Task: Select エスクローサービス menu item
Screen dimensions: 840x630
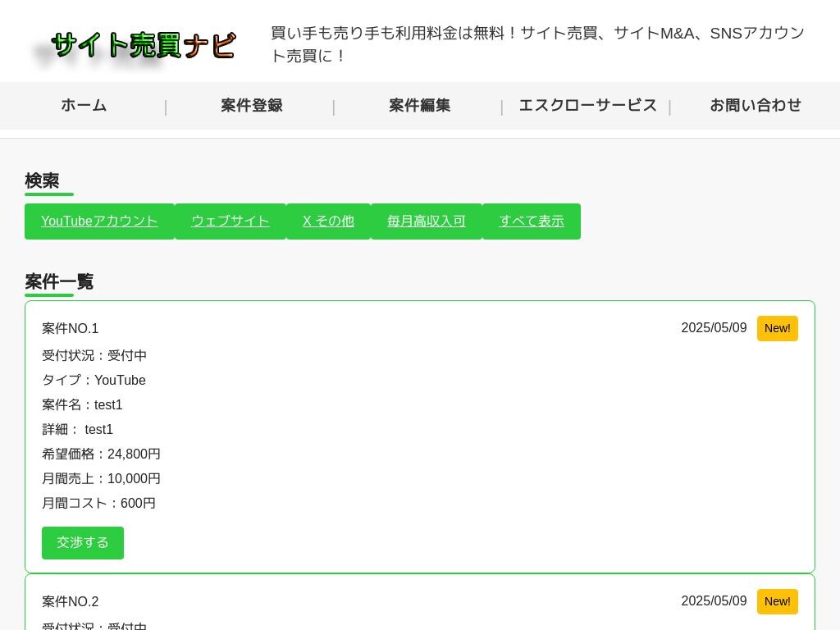Action: [x=587, y=106]
